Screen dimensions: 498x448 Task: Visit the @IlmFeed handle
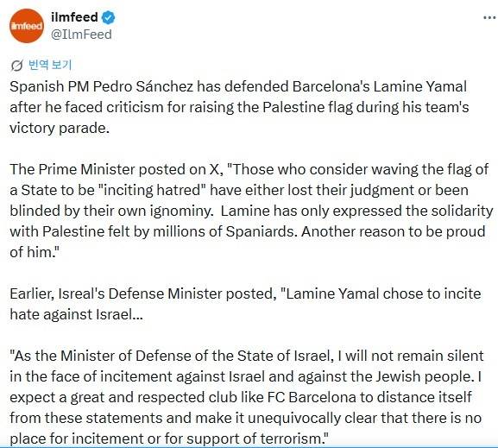point(81,35)
